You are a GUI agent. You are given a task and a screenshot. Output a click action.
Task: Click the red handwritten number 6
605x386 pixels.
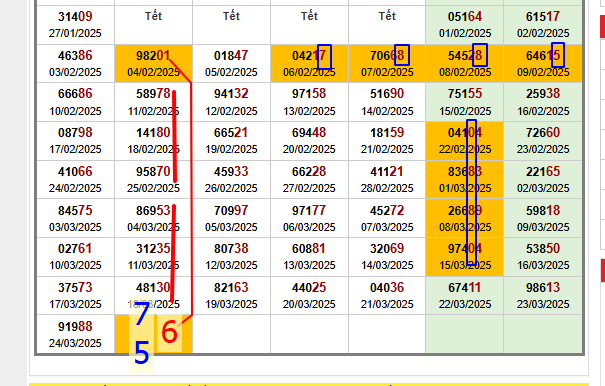pos(169,332)
